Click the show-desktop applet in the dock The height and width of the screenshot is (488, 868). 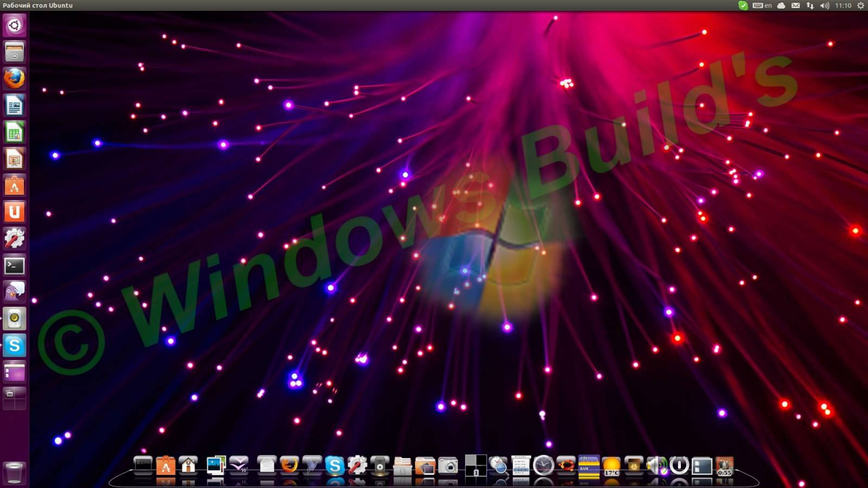tap(702, 466)
